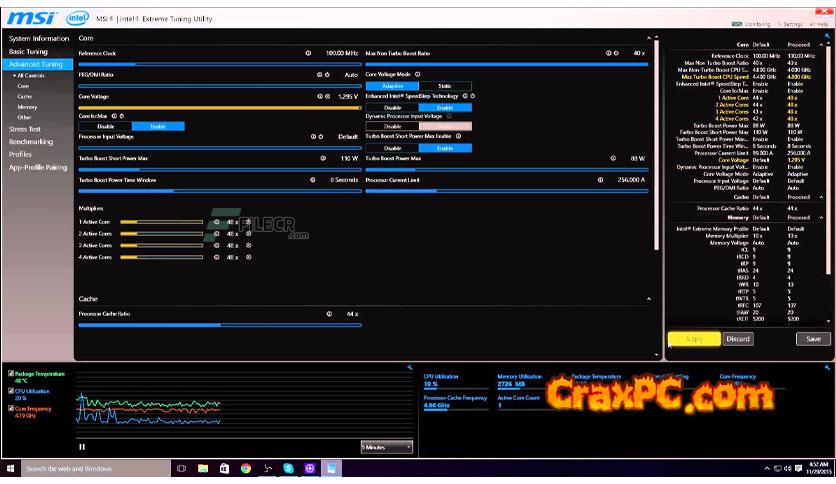Select Advanced Tuning section
Image resolution: width=836 pixels, height=484 pixels.
(37, 64)
